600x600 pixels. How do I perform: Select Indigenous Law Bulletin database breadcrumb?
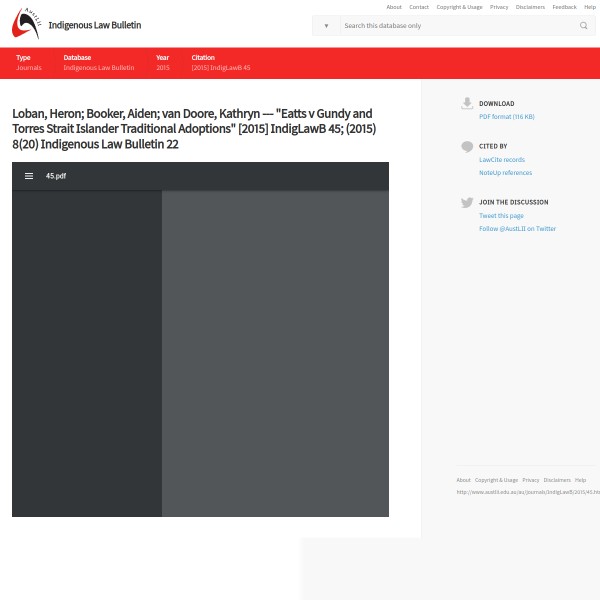click(x=98, y=68)
